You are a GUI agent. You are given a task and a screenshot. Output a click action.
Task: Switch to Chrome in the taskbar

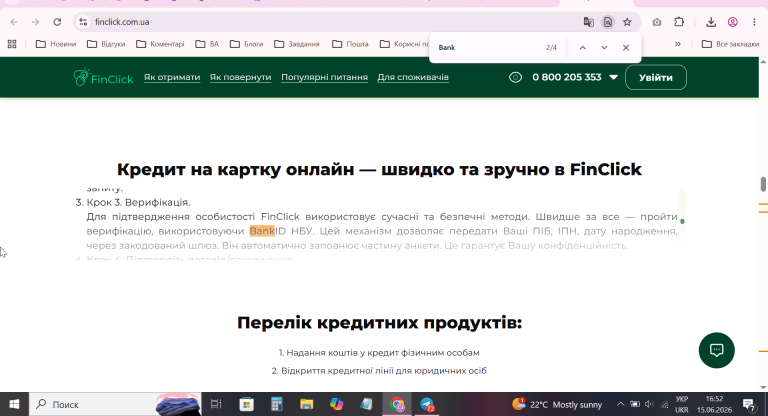point(397,405)
